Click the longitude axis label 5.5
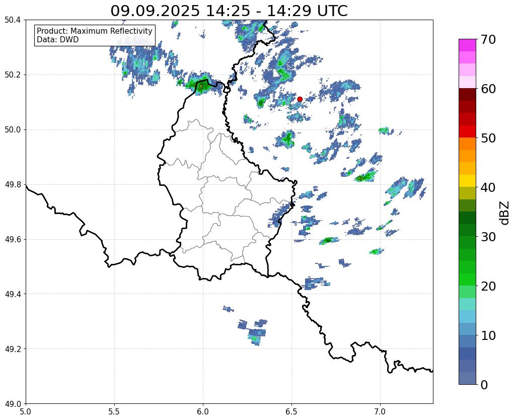515x420 pixels. [114, 411]
